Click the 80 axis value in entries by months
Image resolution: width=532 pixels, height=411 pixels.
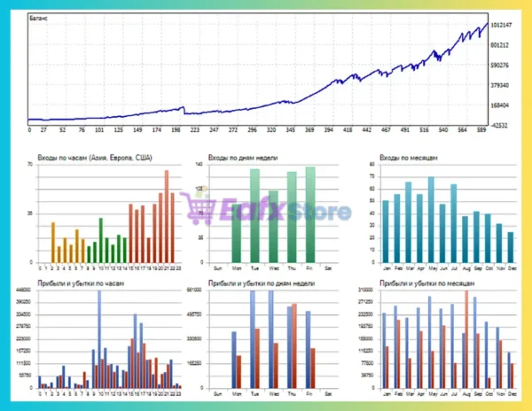372,165
